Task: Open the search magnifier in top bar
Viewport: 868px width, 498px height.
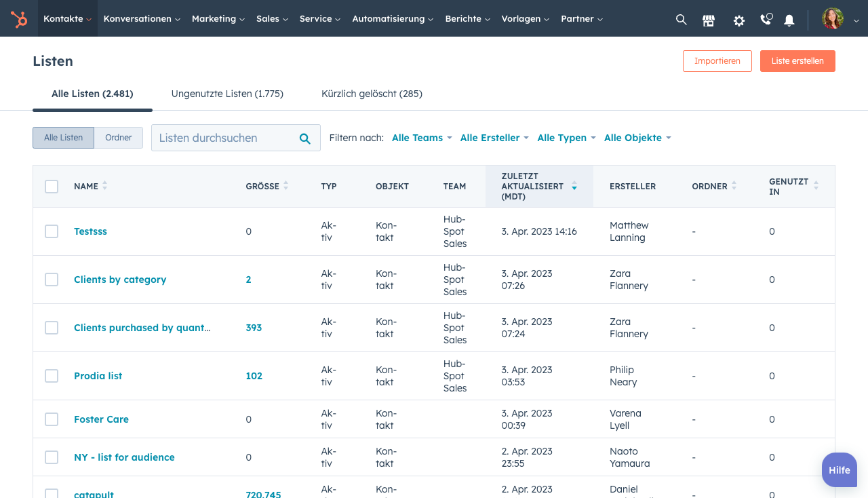Action: [x=682, y=20]
